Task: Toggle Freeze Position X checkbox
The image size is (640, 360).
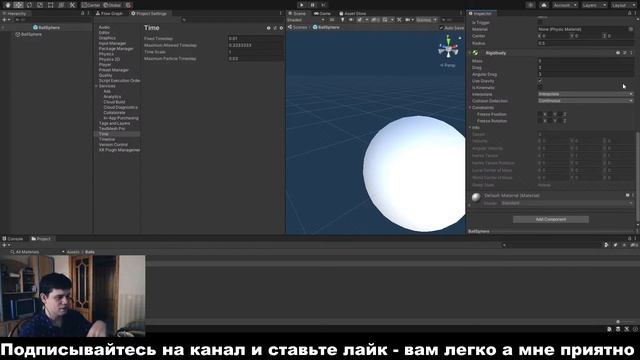Action: [x=540, y=114]
